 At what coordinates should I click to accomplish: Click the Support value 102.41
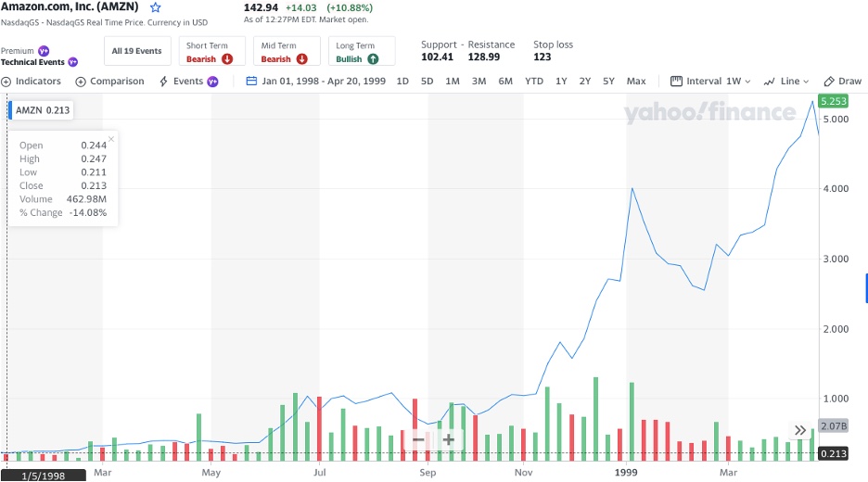(x=438, y=57)
